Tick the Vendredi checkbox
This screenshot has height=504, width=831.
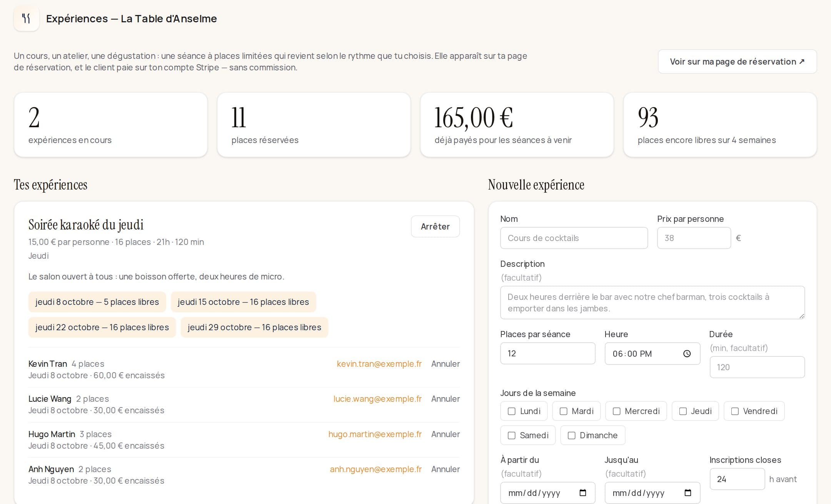(735, 411)
